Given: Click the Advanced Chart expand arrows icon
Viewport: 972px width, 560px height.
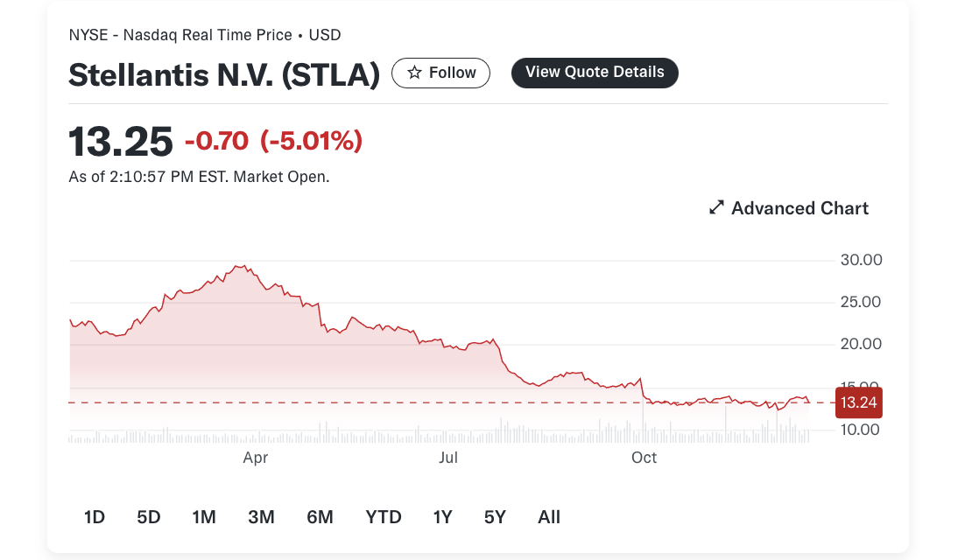Looking at the screenshot, I should coord(716,207).
